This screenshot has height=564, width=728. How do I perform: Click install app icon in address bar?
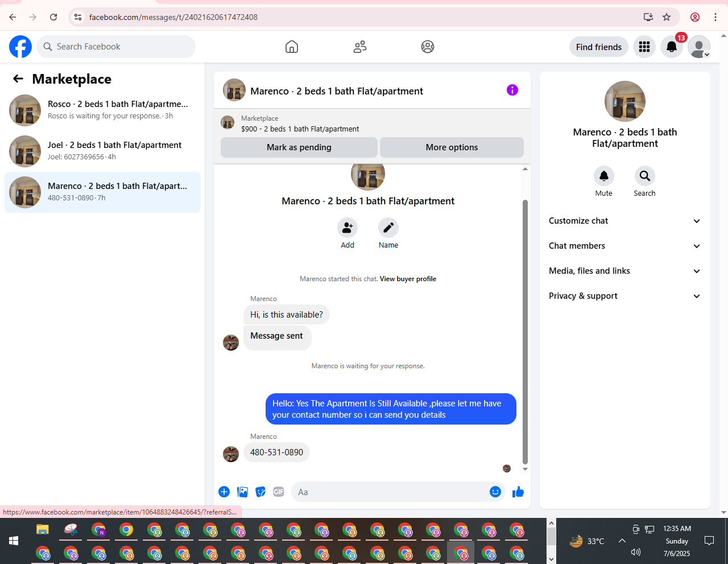pos(648,17)
